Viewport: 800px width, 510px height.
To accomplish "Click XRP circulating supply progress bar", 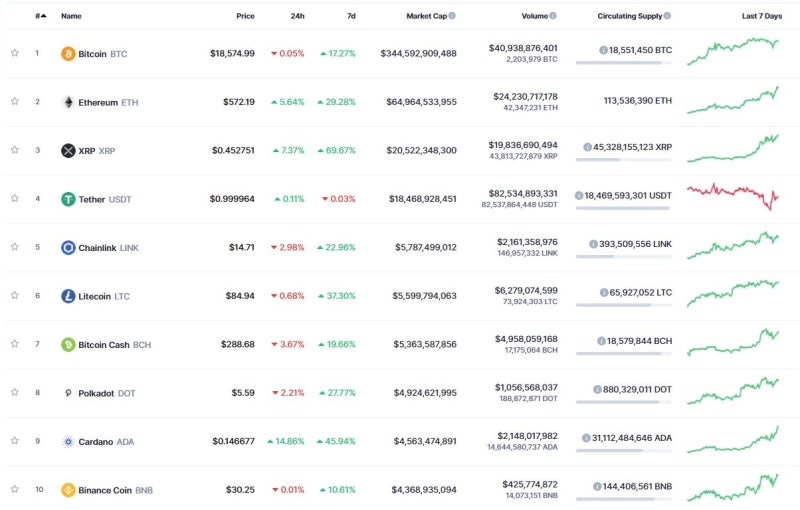I will click(x=624, y=160).
